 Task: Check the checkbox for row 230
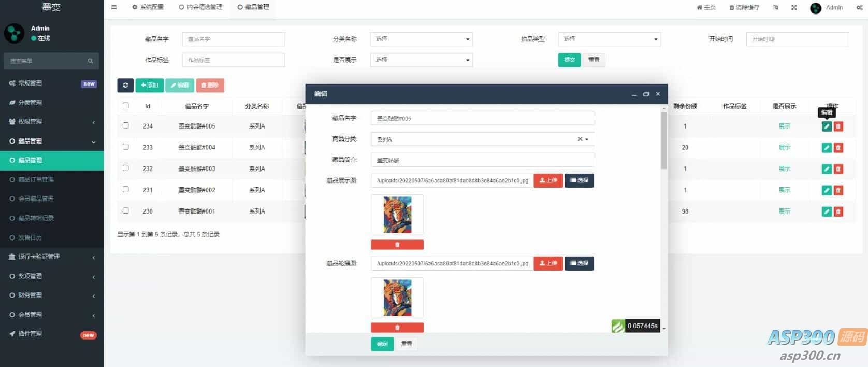click(125, 211)
